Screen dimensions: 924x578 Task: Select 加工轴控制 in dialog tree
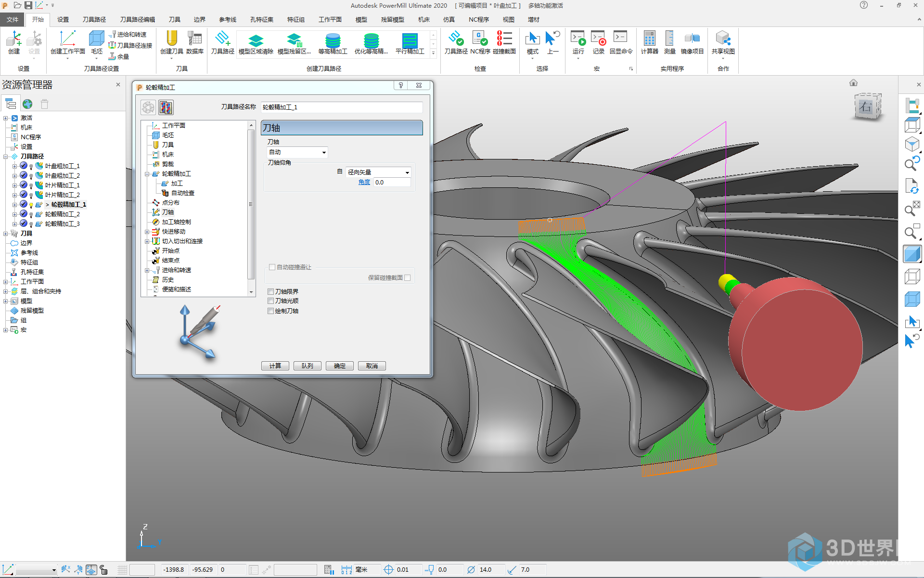pyautogui.click(x=176, y=222)
